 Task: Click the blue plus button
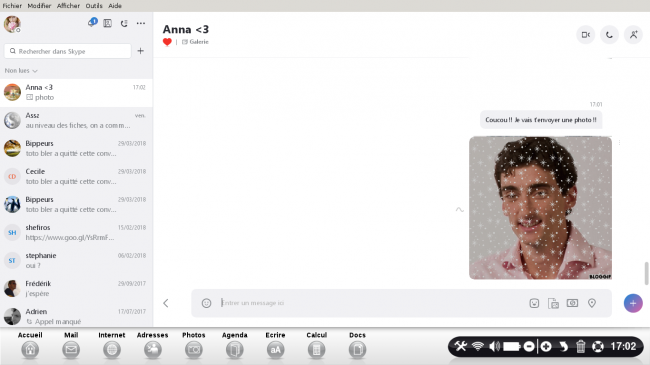coord(633,303)
